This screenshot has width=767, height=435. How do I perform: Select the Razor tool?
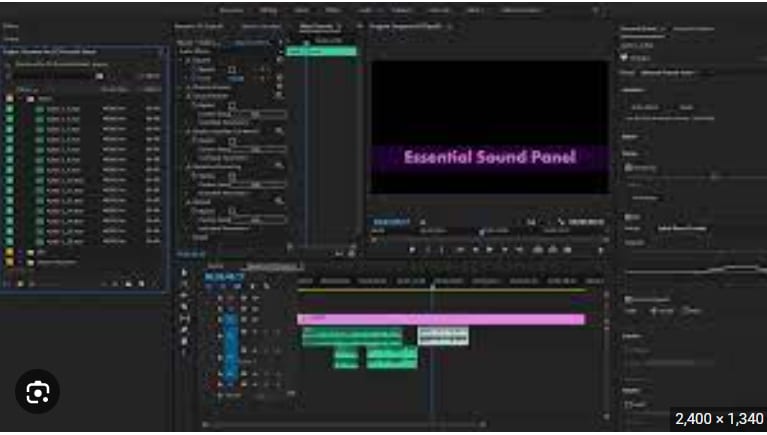tap(184, 307)
